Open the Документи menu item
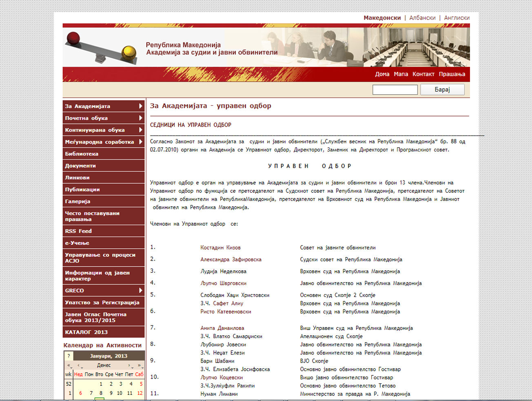The height and width of the screenshot is (401, 532). click(80, 166)
